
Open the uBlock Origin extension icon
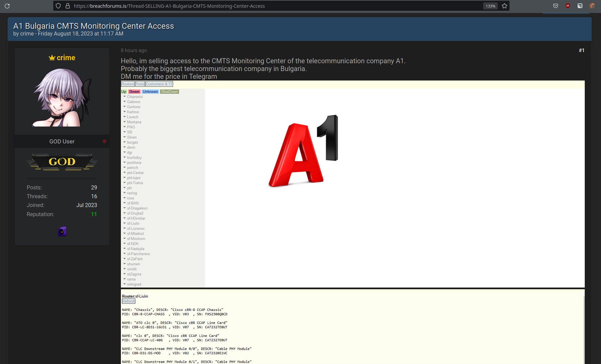tap(568, 6)
